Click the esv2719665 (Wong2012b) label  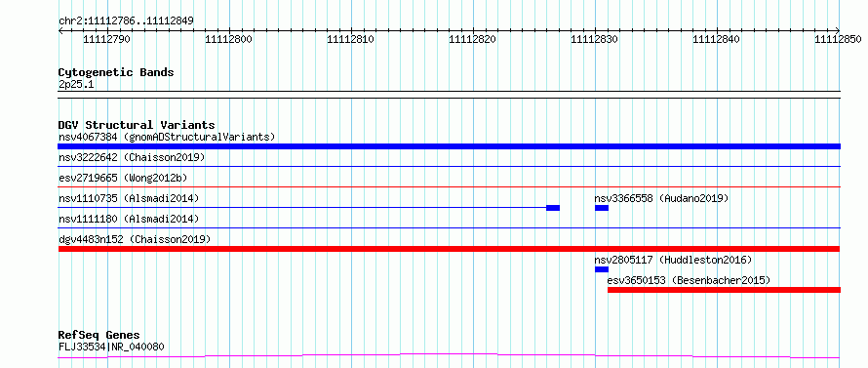coord(123,178)
